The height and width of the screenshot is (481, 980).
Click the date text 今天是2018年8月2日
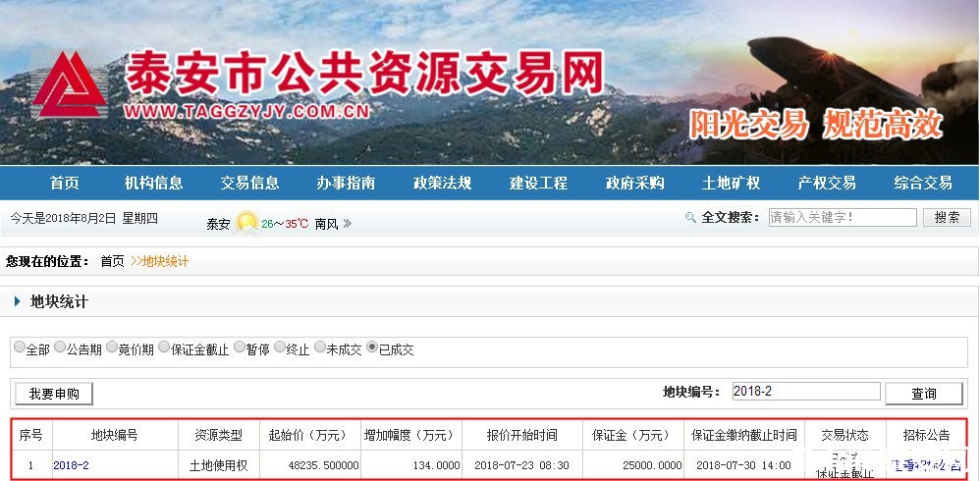pos(63,218)
